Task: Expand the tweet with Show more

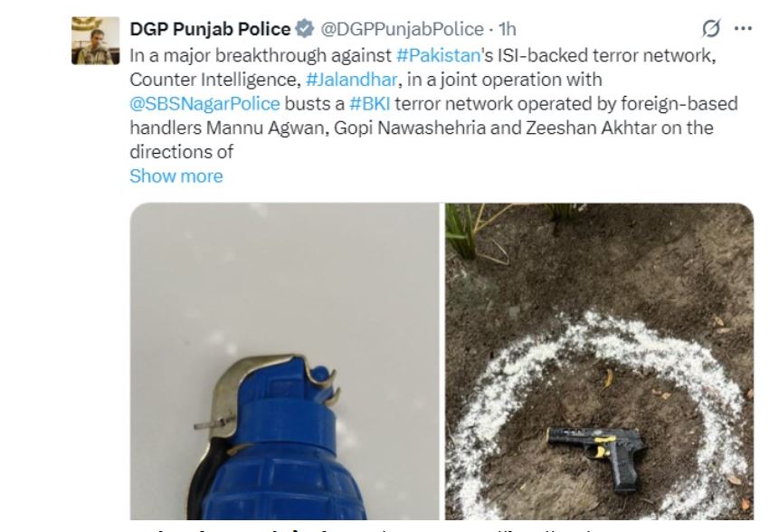Action: pos(176,176)
